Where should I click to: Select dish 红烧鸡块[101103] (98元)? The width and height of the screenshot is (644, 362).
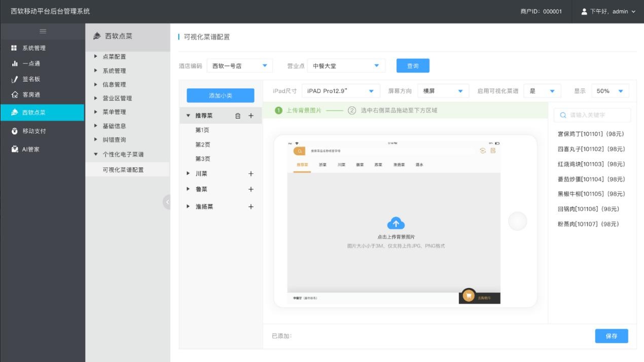click(x=591, y=164)
